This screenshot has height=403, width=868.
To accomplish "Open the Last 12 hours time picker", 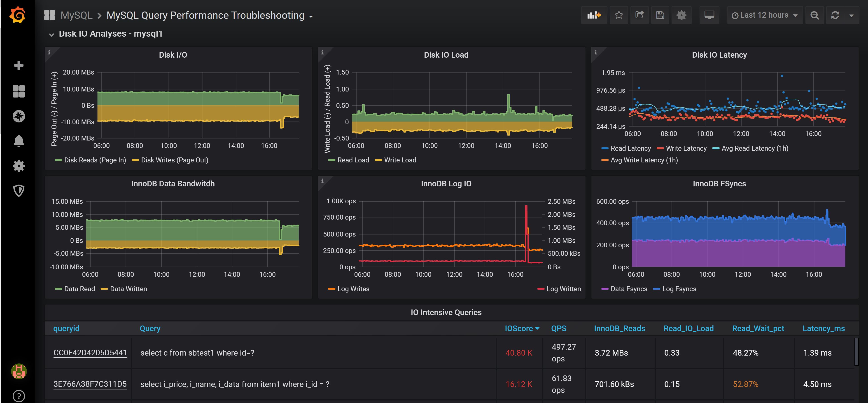I will (764, 15).
